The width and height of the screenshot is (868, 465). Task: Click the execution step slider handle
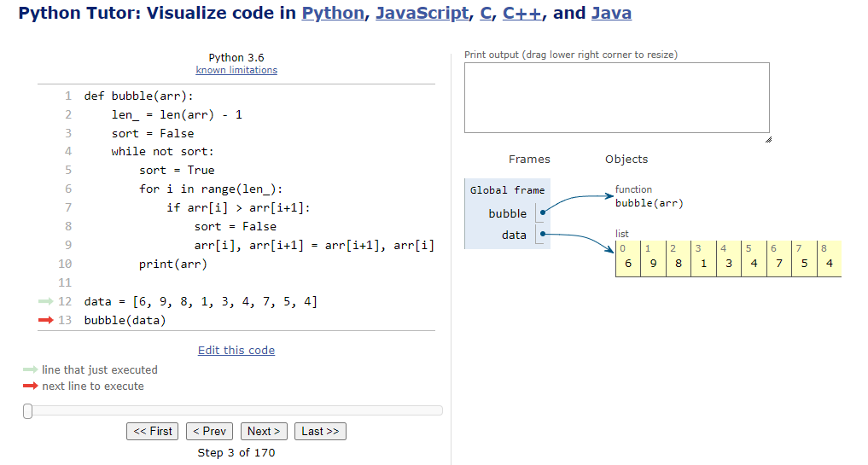(27, 410)
